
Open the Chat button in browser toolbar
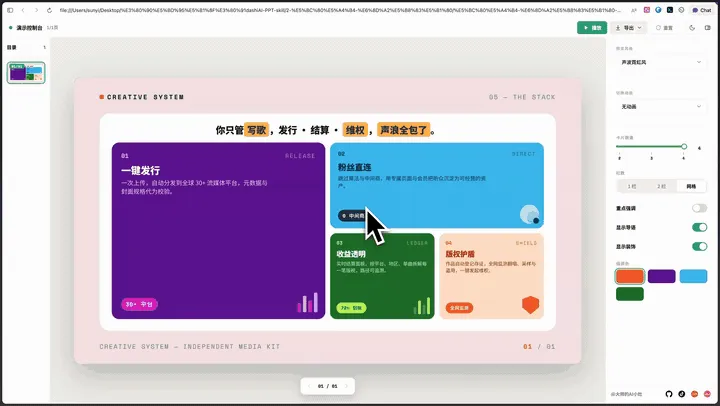(x=702, y=10)
